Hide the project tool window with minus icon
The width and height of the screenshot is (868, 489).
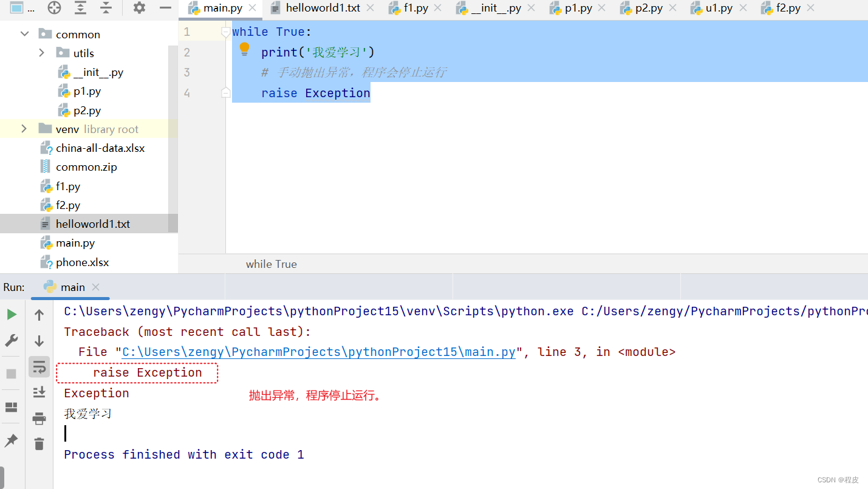click(x=165, y=8)
